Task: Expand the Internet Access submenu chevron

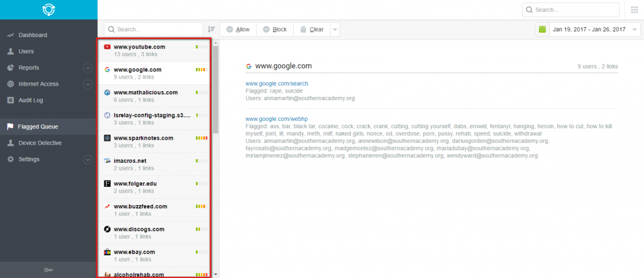Action: (87, 84)
